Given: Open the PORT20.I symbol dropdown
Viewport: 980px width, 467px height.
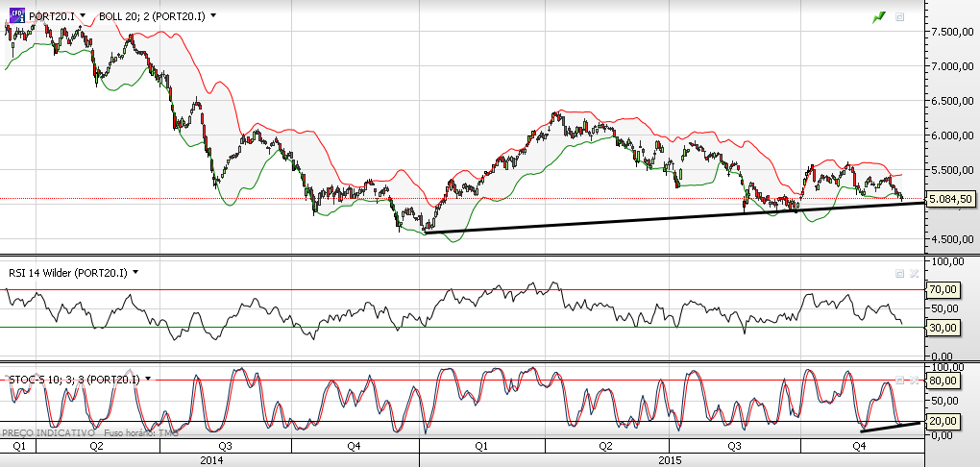Looking at the screenshot, I should click(x=84, y=15).
